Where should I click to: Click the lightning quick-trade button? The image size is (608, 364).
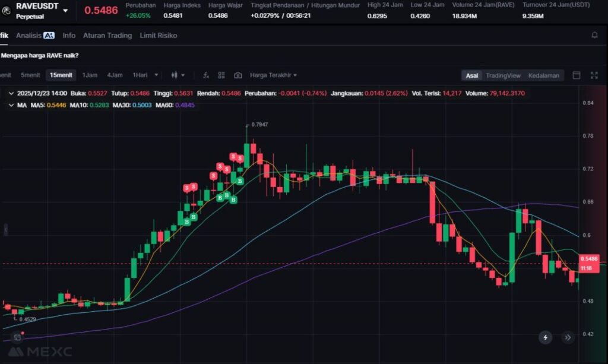545,337
